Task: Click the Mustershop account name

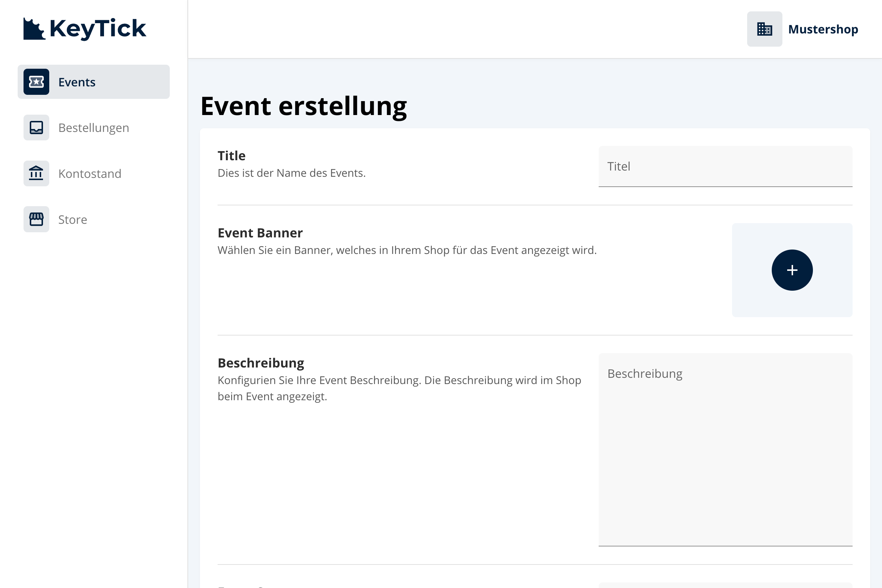Action: [x=823, y=29]
